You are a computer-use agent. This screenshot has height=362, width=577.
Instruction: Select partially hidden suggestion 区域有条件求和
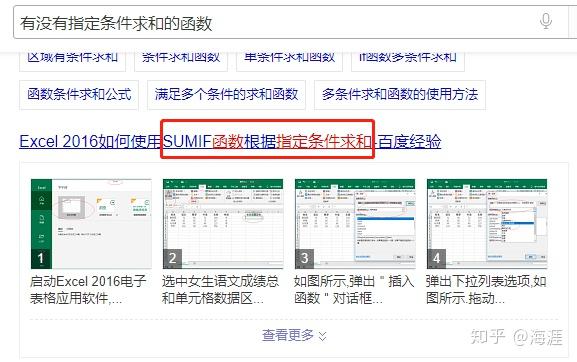72,61
